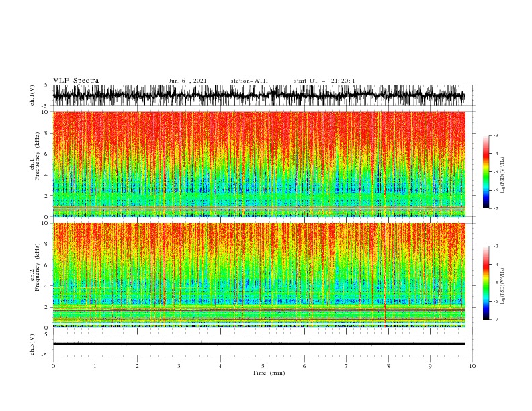Click the '-7' value on ch.2 colorbar
The width and height of the screenshot is (532, 411).
pyautogui.click(x=495, y=320)
